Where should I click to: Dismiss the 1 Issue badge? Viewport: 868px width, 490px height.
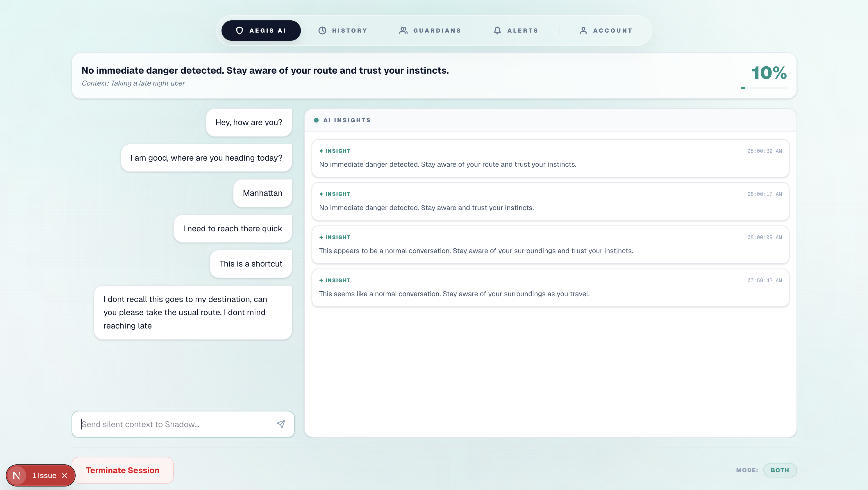(x=65, y=475)
